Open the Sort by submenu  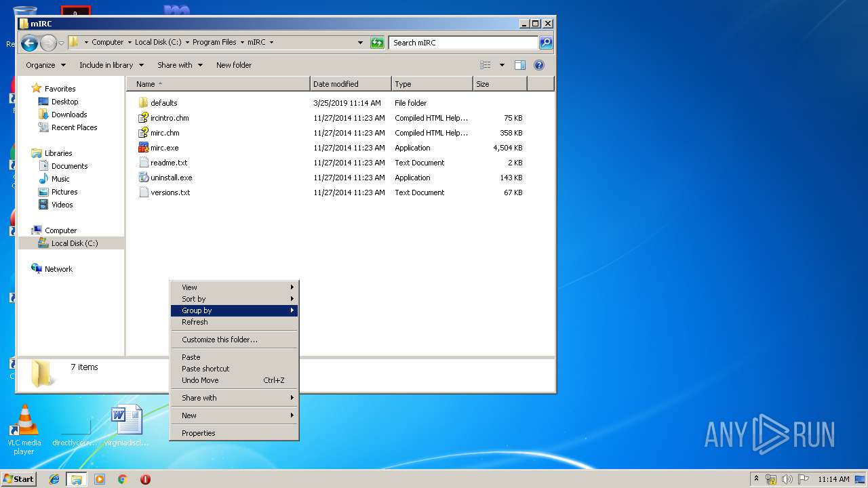click(234, 299)
